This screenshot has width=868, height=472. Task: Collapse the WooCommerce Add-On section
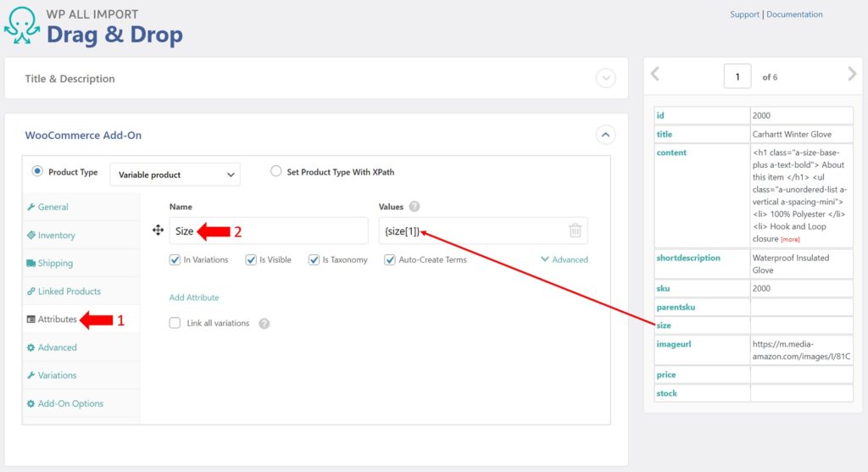(605, 135)
